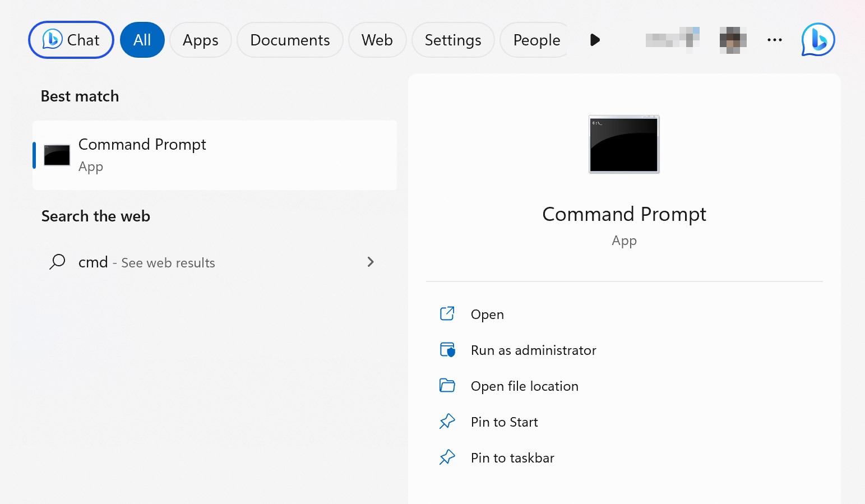Click the Pin to taskbar pin icon
Image resolution: width=865 pixels, height=504 pixels.
click(447, 457)
